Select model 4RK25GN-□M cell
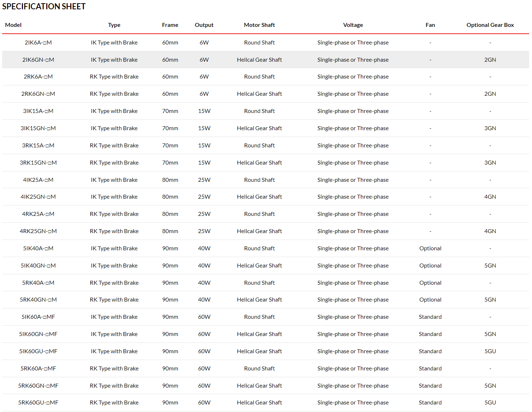Screen dimensions: 532x412 pos(38,231)
